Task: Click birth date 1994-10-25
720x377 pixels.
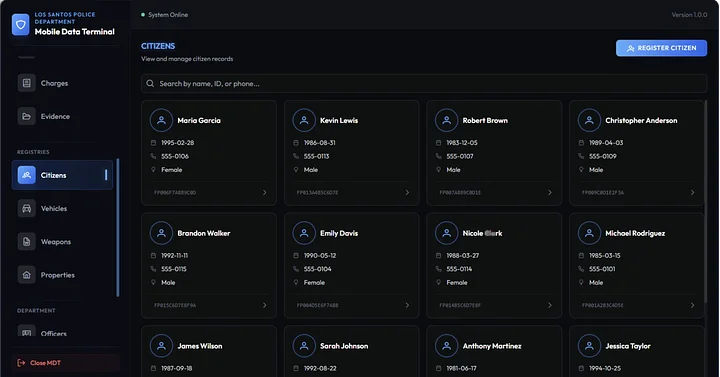Action: click(x=605, y=368)
